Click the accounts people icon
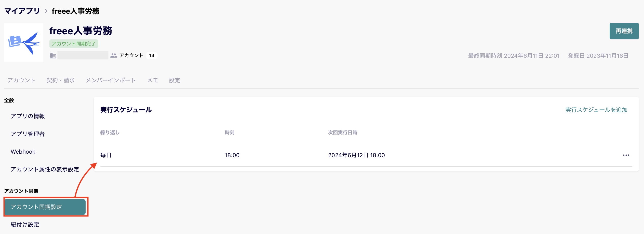 pos(114,55)
